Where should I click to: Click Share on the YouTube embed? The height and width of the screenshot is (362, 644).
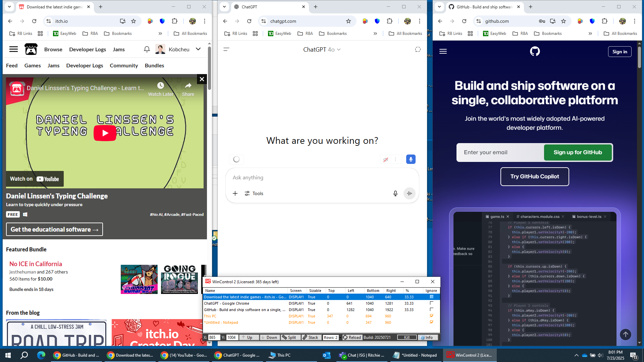[188, 89]
